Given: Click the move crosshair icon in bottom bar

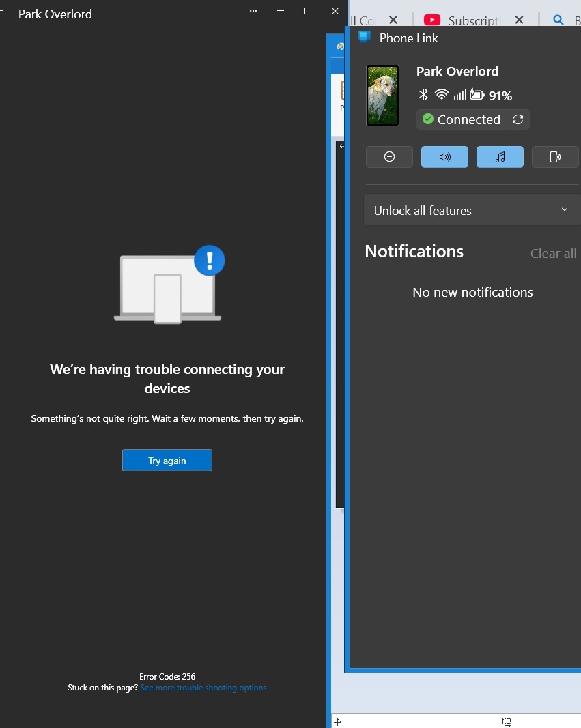Looking at the screenshot, I should click(x=338, y=722).
